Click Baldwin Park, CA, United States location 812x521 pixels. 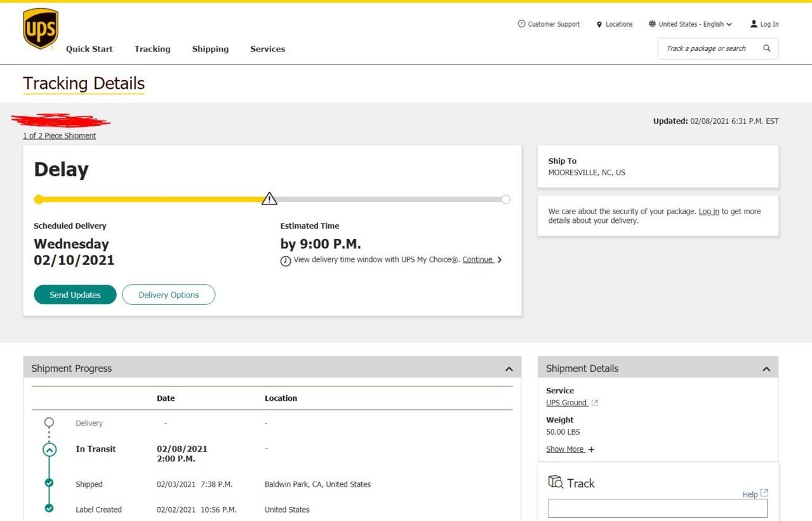pos(317,484)
